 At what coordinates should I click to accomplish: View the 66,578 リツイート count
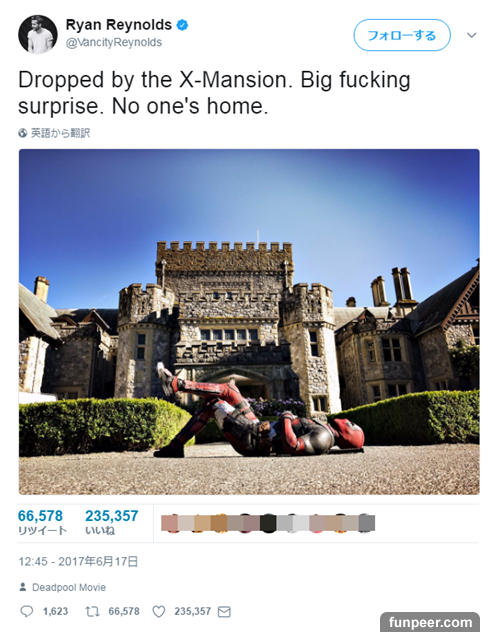click(x=41, y=522)
